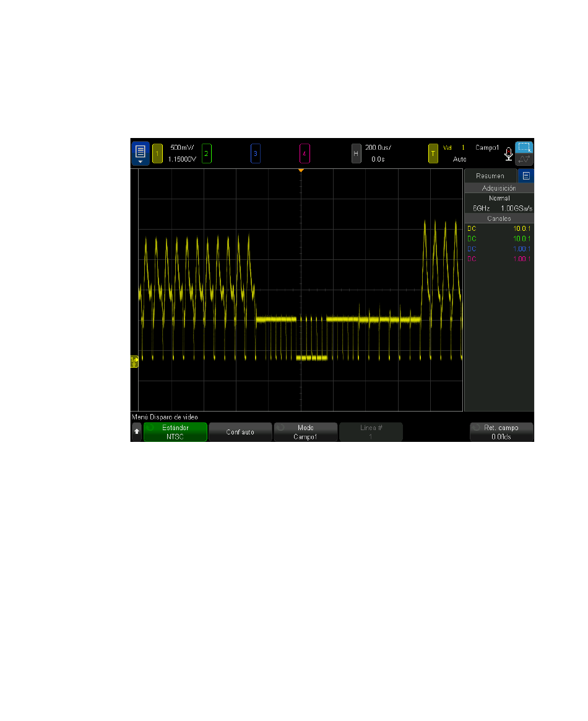Open the Resumen tab
588x721 pixels.
coord(490,176)
